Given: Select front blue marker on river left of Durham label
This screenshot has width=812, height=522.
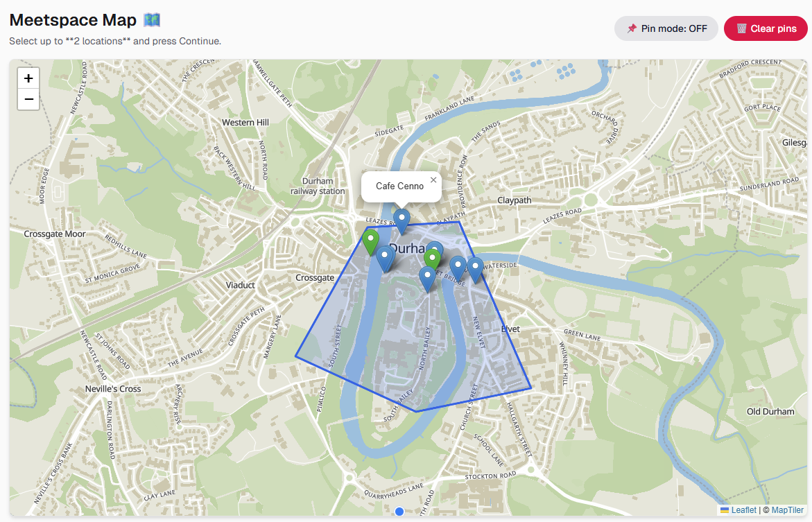Looking at the screenshot, I should point(384,259).
